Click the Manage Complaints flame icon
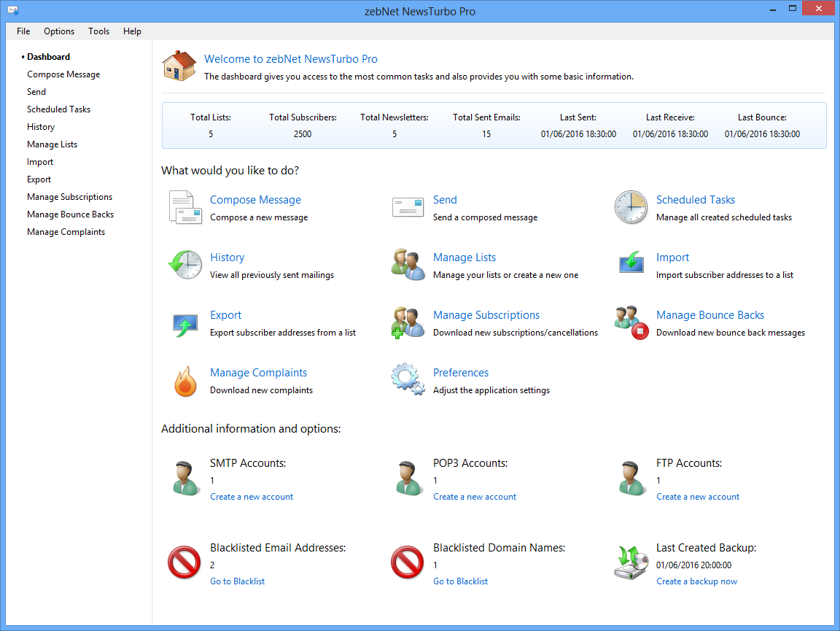The width and height of the screenshot is (840, 631). point(185,381)
